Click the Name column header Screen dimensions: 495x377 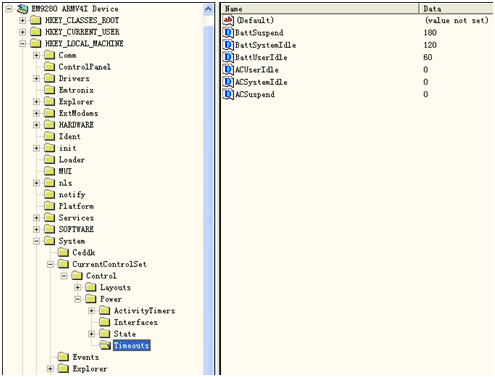(320, 9)
